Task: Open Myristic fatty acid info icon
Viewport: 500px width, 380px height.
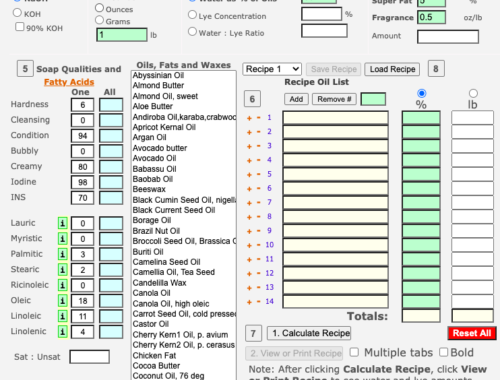Action: [63, 239]
